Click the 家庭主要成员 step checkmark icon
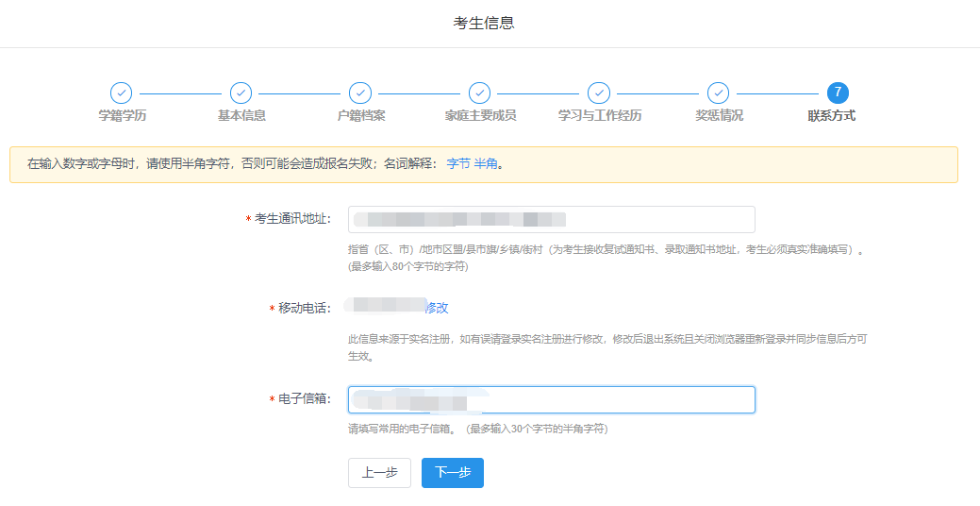980x506 pixels. click(479, 93)
